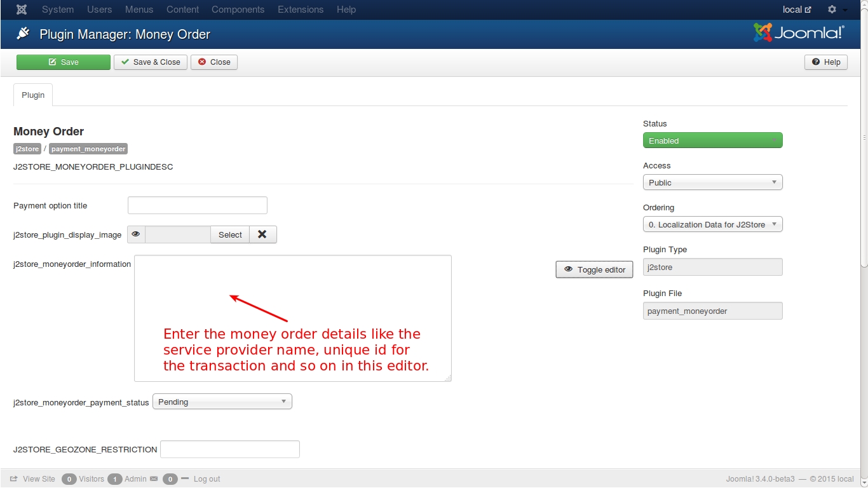
Task: Open the Status Enabled dropdown
Action: tap(712, 140)
